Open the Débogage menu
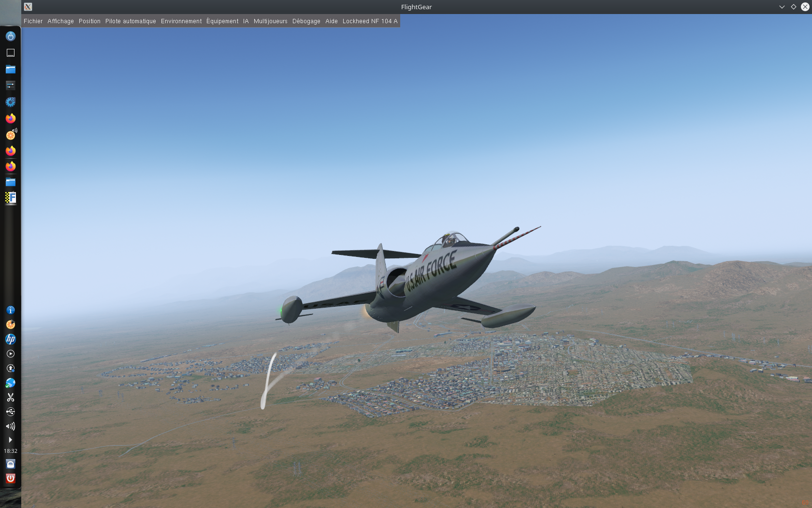 [306, 21]
